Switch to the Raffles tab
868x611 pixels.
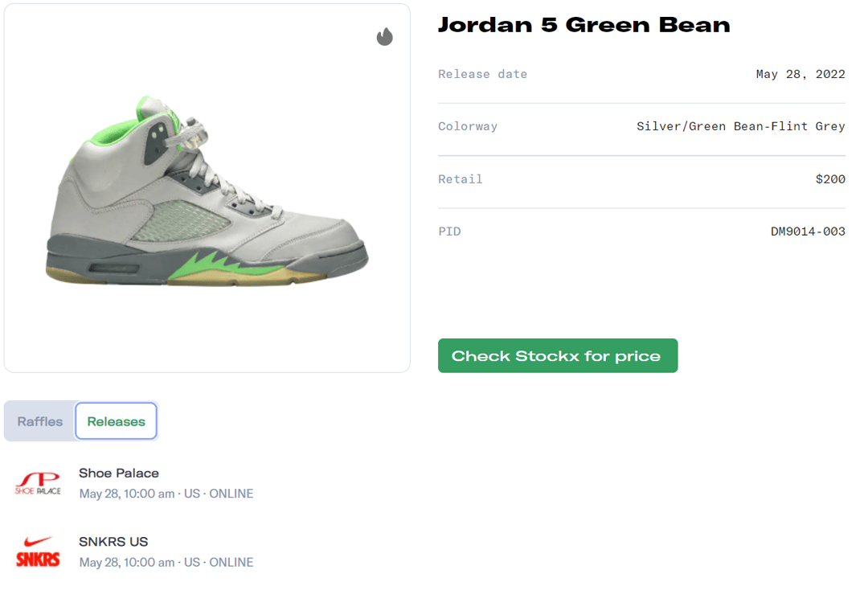pos(40,421)
